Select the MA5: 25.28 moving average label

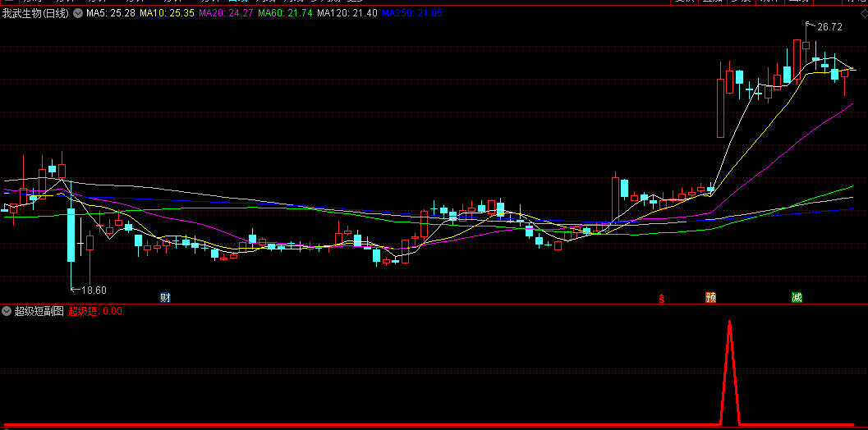click(111, 13)
